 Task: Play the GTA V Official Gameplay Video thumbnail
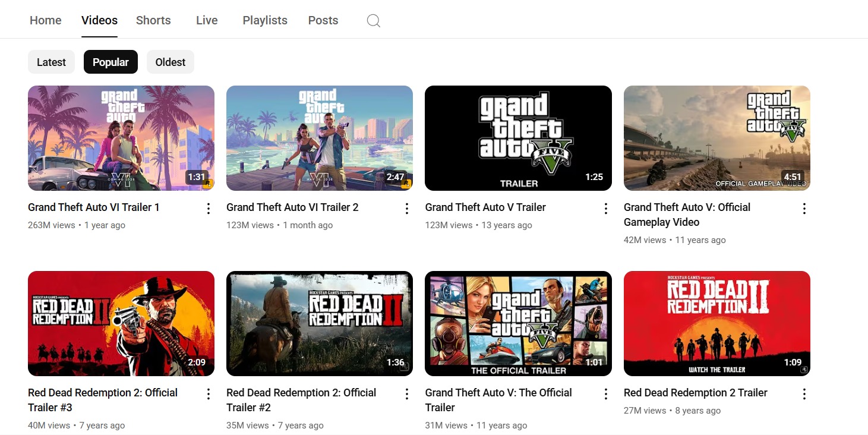[717, 138]
